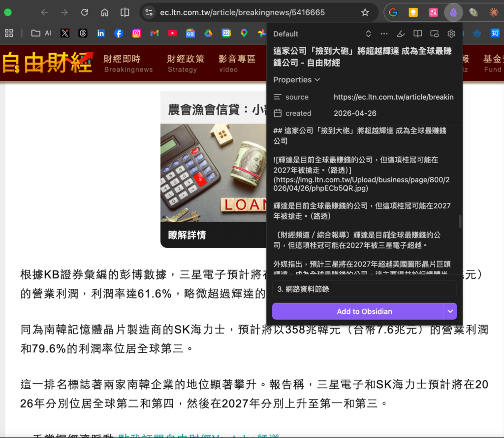
Task: Open the YouTube bookmark
Action: pyautogui.click(x=172, y=33)
